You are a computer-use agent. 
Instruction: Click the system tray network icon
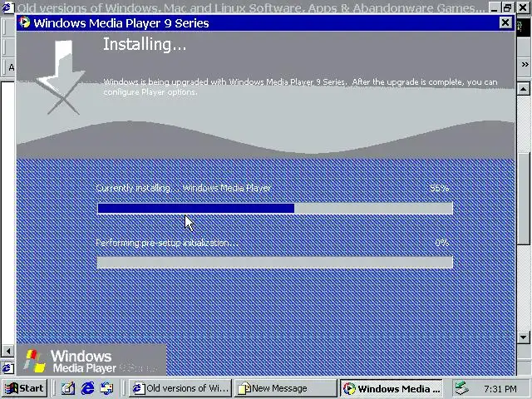pos(462,388)
